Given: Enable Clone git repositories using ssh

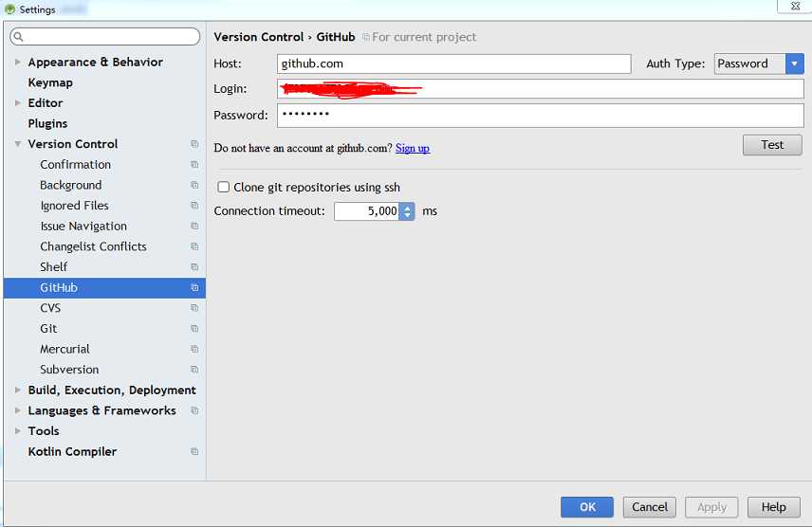Looking at the screenshot, I should tap(223, 187).
